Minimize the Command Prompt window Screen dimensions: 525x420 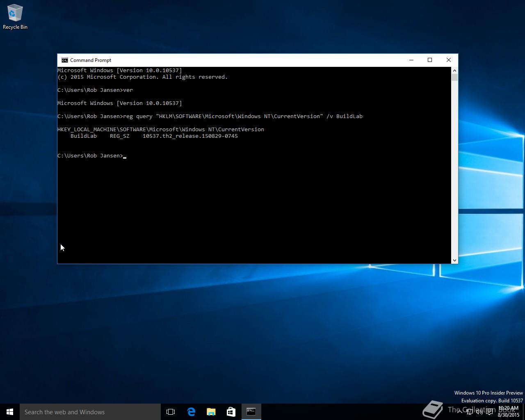click(411, 60)
